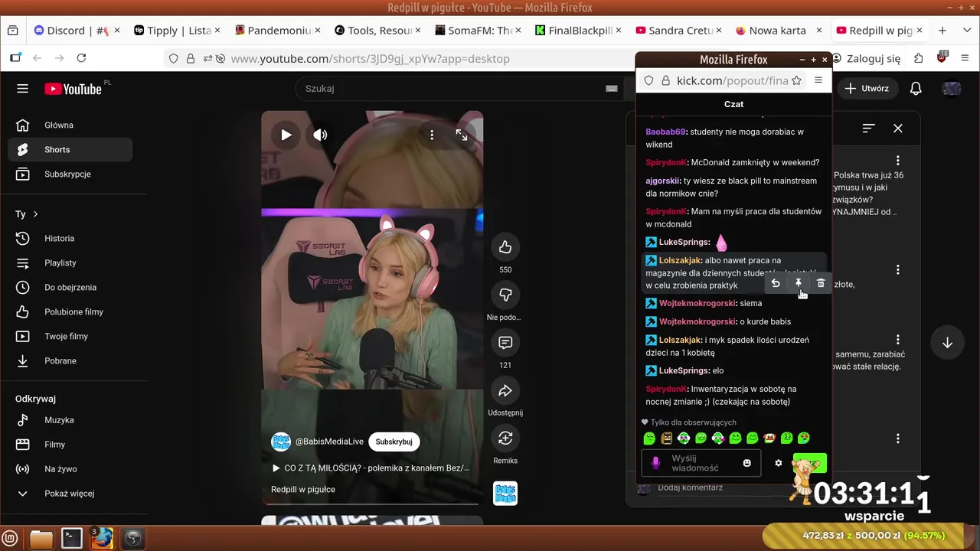980x551 pixels.
Task: Open the Short's three-dot options menu
Action: [x=432, y=135]
